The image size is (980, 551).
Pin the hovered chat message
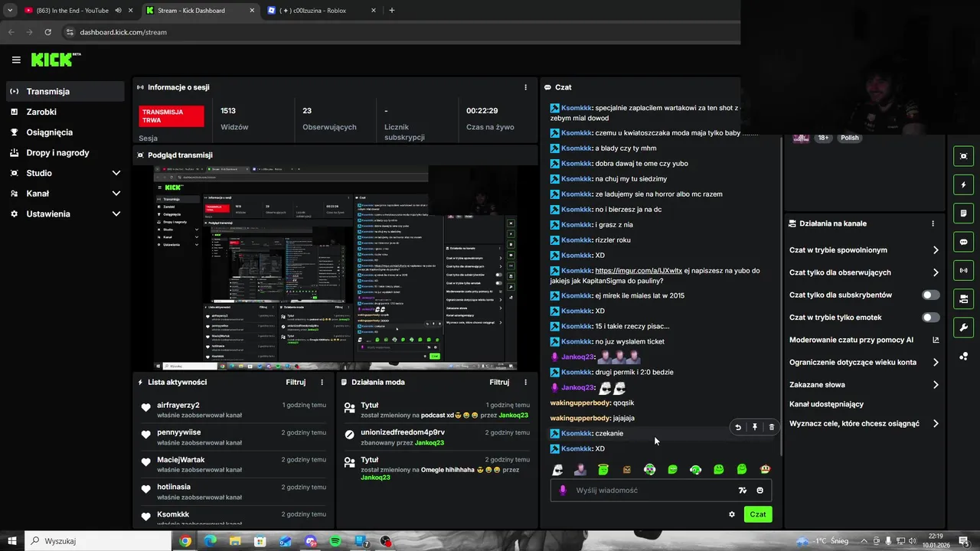click(x=755, y=427)
